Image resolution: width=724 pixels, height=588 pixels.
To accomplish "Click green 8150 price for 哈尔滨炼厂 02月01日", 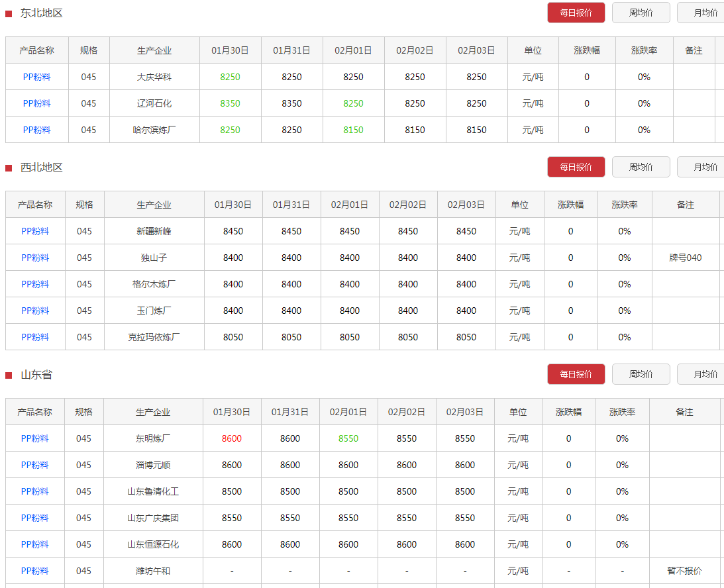I will [353, 130].
